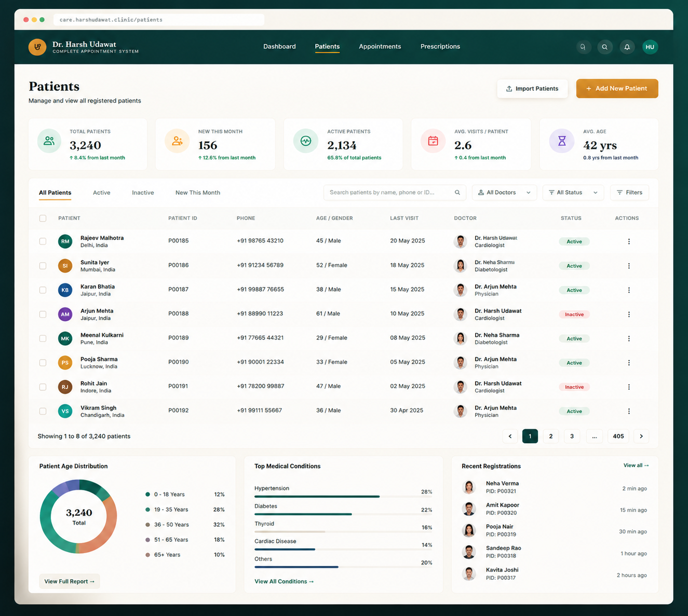Click the patient search input field
This screenshot has width=688, height=616.
click(x=395, y=193)
